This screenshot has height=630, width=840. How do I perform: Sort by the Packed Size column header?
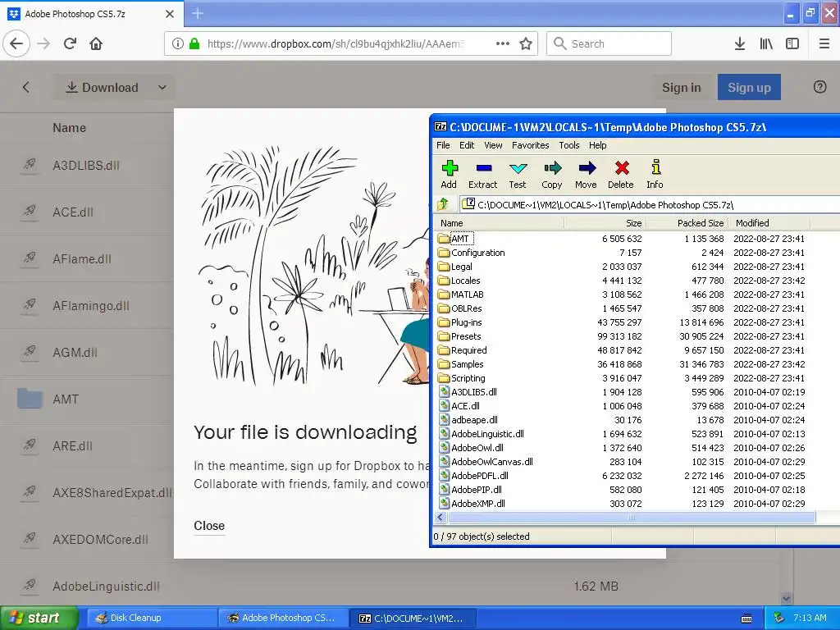coord(687,223)
